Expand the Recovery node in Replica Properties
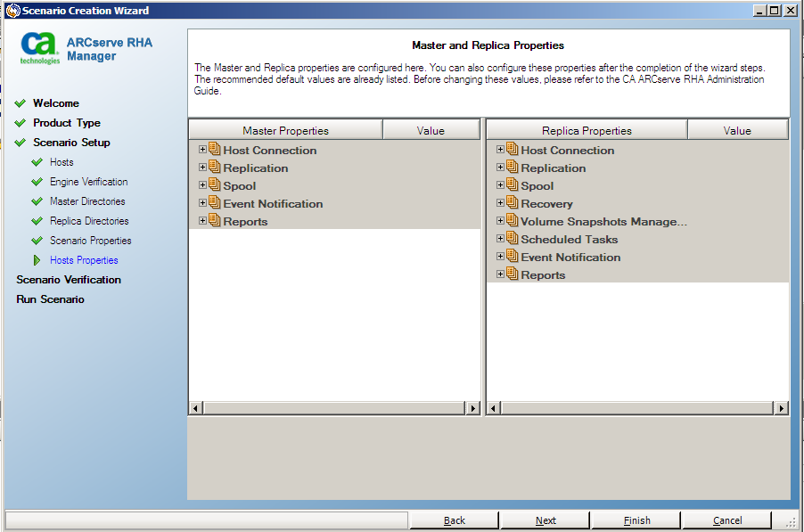The width and height of the screenshot is (804, 532). pyautogui.click(x=499, y=203)
